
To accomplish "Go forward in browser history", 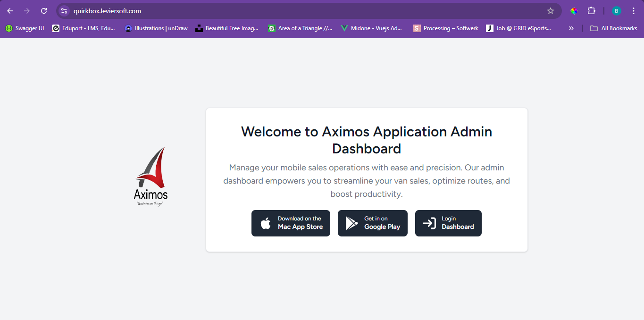I will 27,11.
